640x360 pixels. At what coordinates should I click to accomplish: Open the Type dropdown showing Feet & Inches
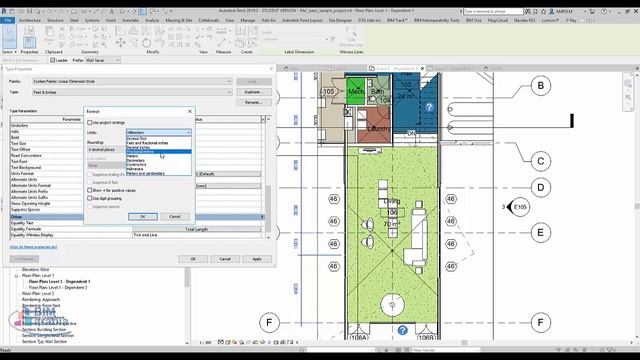(x=132, y=92)
